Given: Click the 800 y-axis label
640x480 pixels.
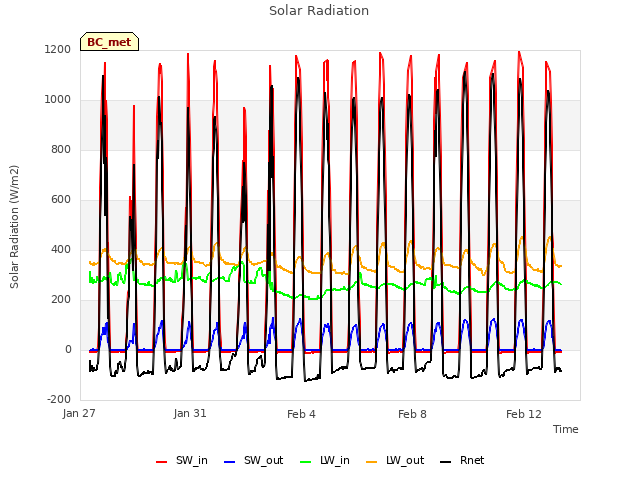Looking at the screenshot, I should 61,149.
